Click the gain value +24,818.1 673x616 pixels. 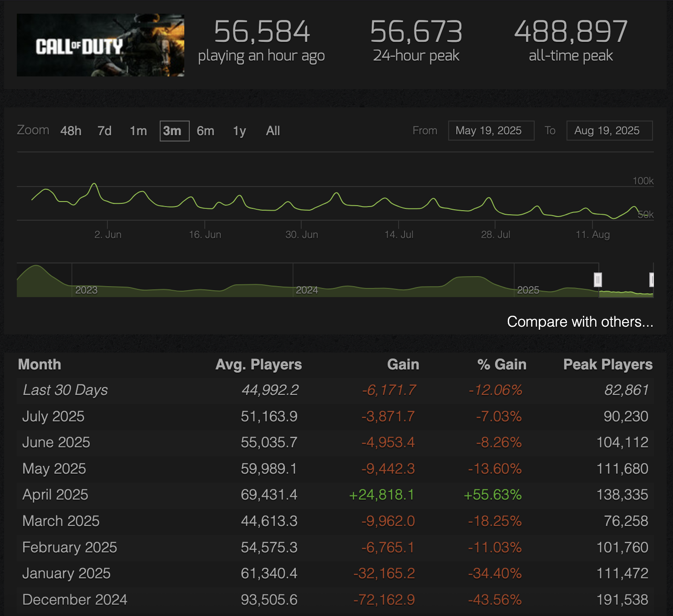click(382, 495)
